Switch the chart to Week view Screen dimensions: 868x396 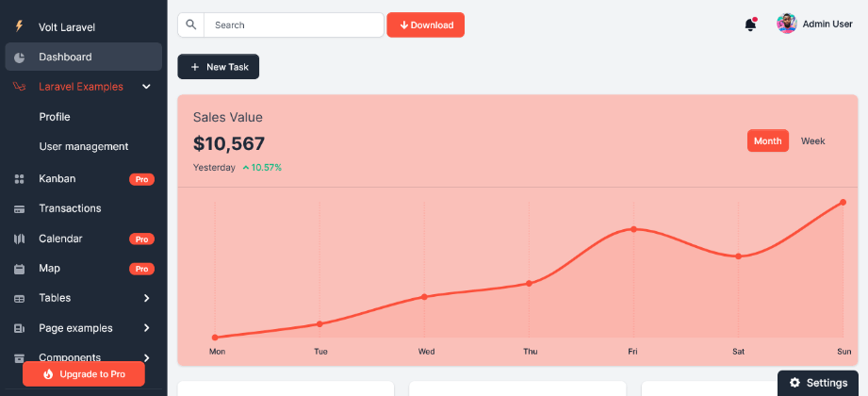812,140
